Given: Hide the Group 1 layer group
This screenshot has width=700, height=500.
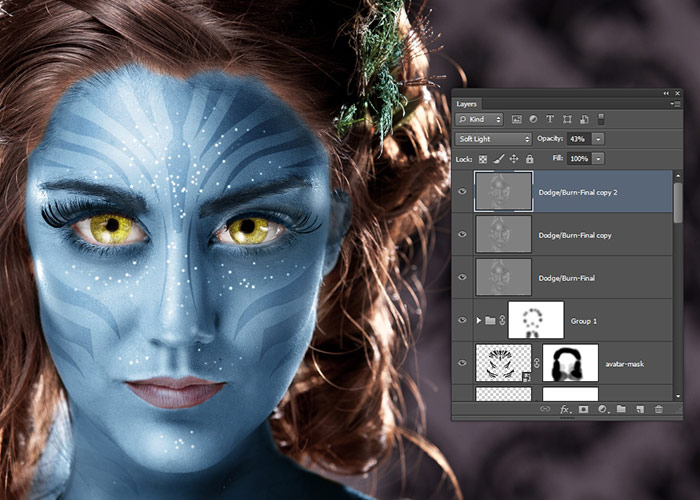Looking at the screenshot, I should point(462,320).
